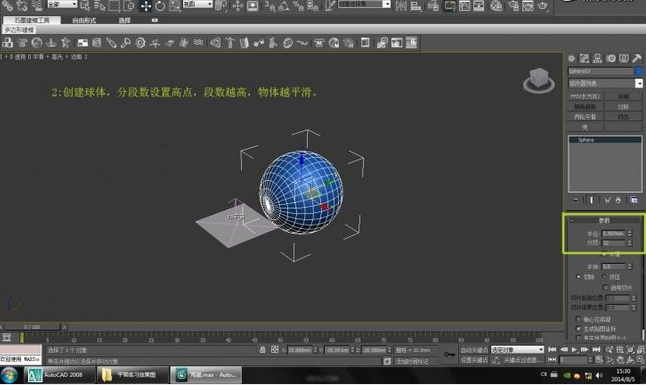The height and width of the screenshot is (385, 646).
Task: Enable the 轴心在底部 checkbox
Action: (x=578, y=319)
